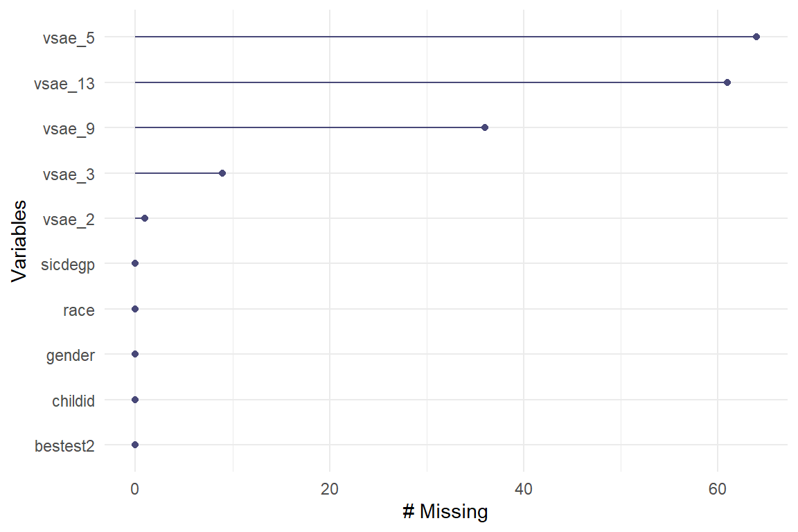
Task: Click the sicdegp dot at zero
Action: tap(135, 263)
